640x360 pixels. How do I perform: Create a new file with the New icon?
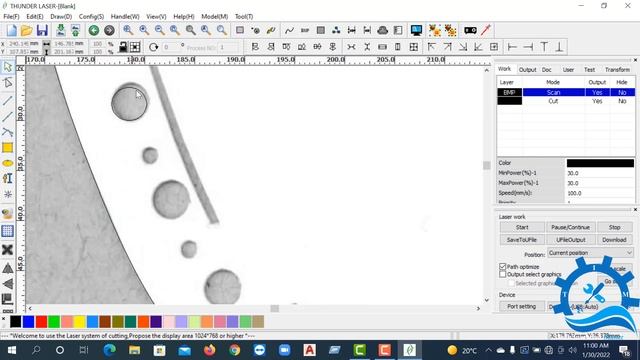(x=11, y=30)
